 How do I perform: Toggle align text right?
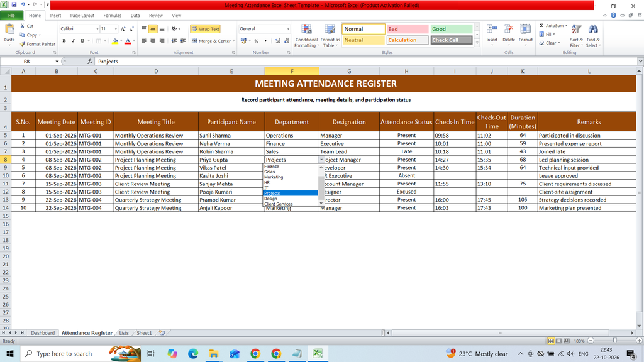(162, 41)
